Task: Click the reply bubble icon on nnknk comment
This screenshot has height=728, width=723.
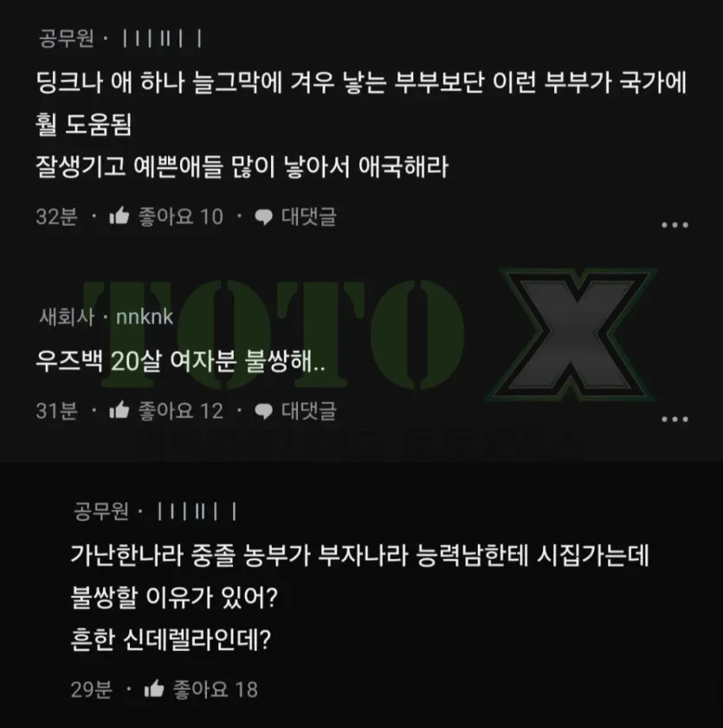Action: [264, 411]
